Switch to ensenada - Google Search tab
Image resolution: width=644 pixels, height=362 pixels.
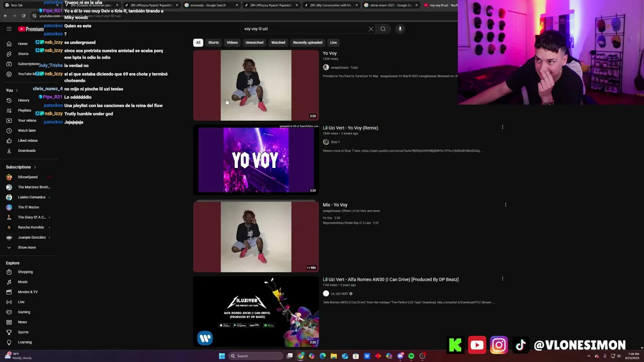point(211,5)
